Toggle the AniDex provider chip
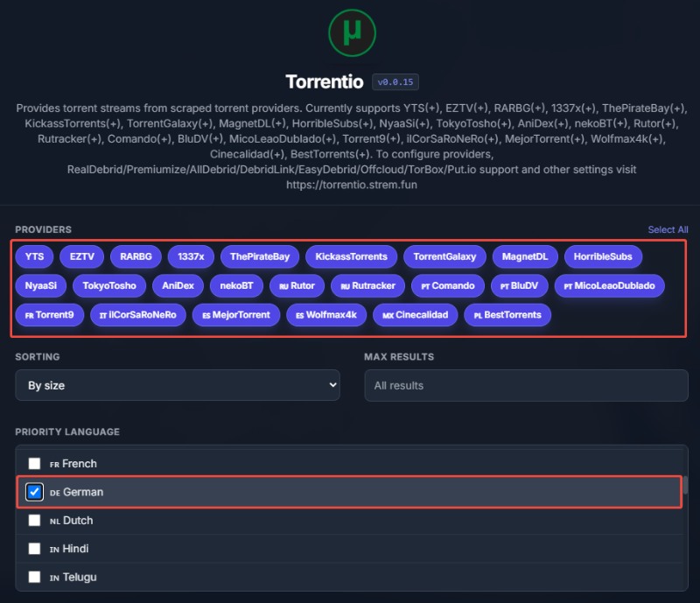The width and height of the screenshot is (700, 603). click(178, 286)
